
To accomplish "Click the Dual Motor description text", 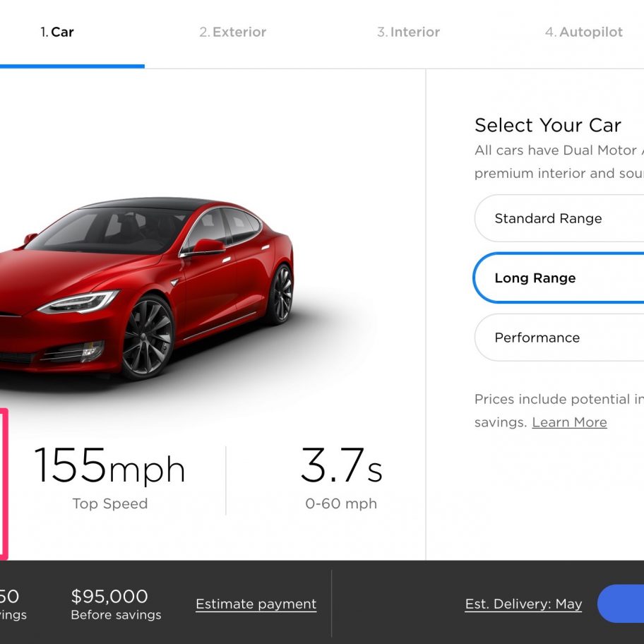I will click(559, 162).
